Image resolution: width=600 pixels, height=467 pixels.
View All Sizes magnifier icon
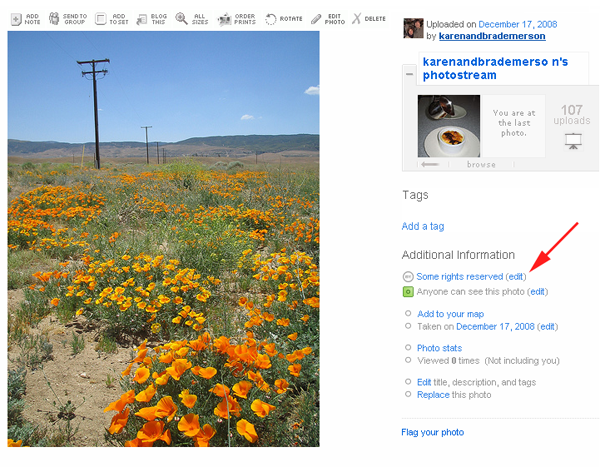tap(181, 18)
